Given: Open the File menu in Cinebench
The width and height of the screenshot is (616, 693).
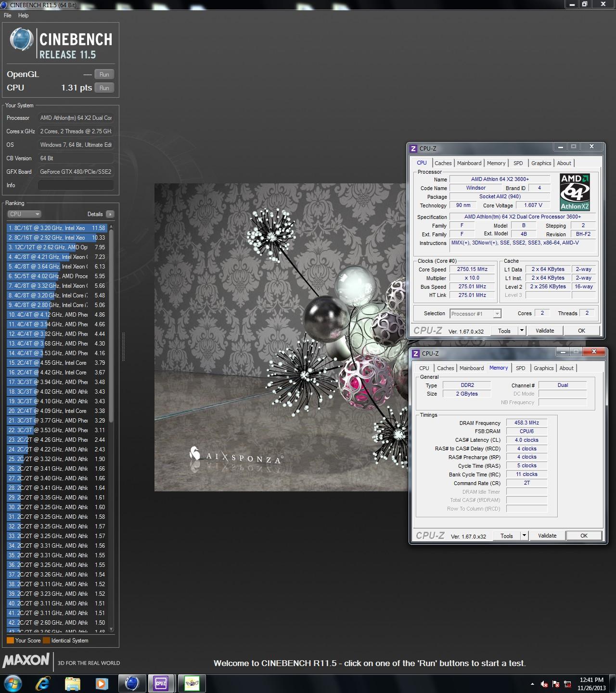Looking at the screenshot, I should click(8, 15).
